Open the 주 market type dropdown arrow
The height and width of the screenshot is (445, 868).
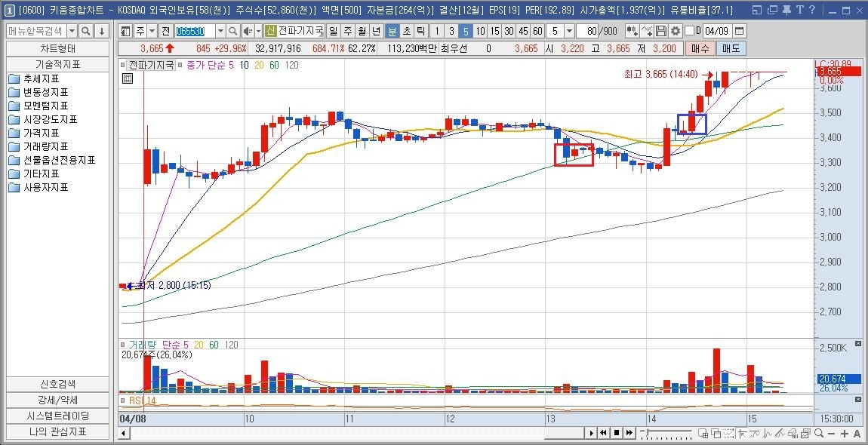click(151, 31)
